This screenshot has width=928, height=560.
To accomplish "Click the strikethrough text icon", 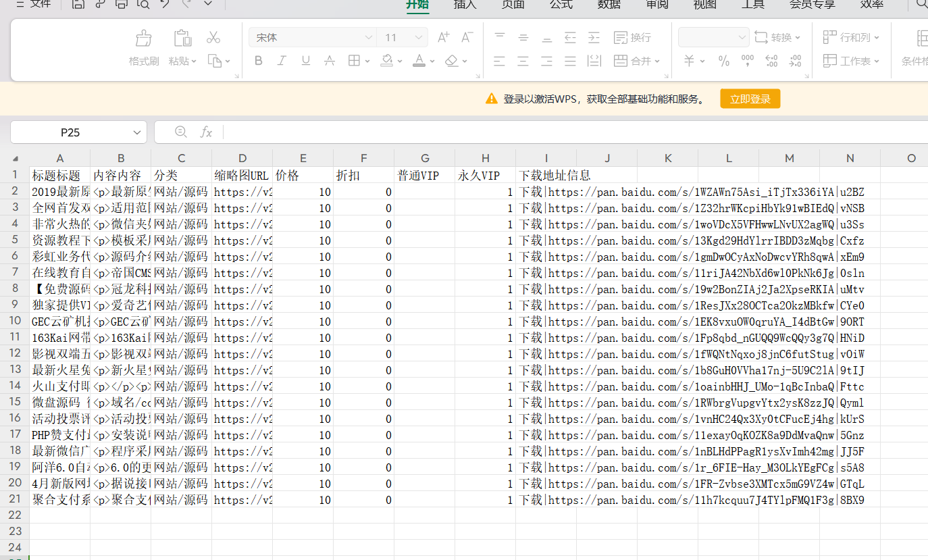I will [329, 61].
